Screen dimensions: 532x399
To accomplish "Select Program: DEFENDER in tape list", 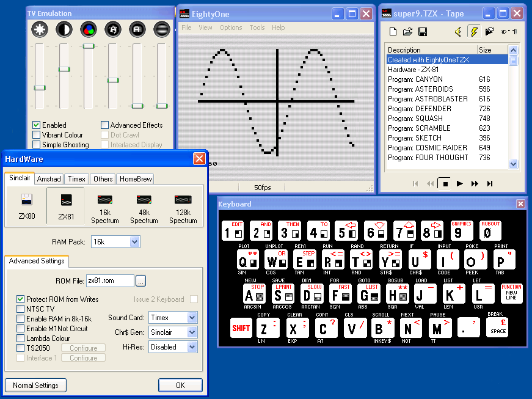I will coord(447,109).
